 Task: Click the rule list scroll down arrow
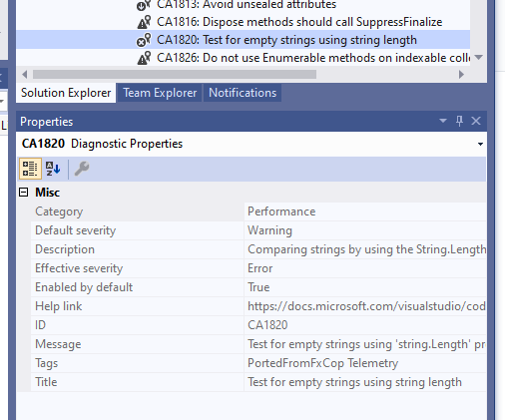coord(479,58)
